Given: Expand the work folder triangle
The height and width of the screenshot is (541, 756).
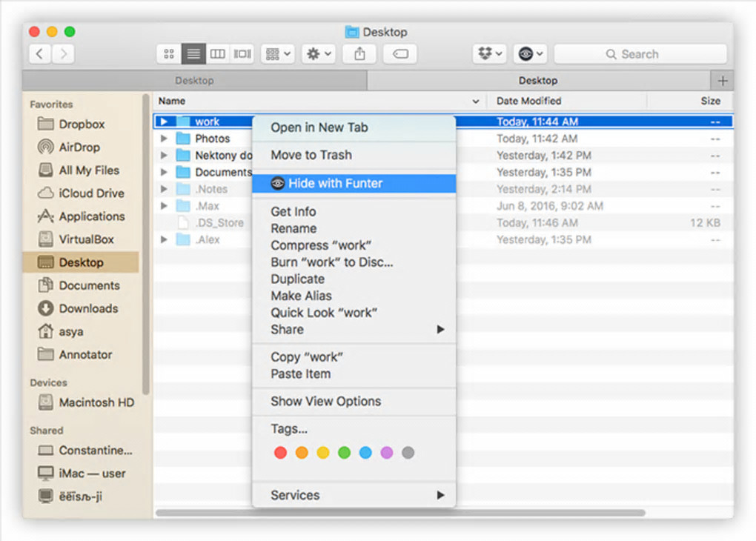Looking at the screenshot, I should point(164,122).
